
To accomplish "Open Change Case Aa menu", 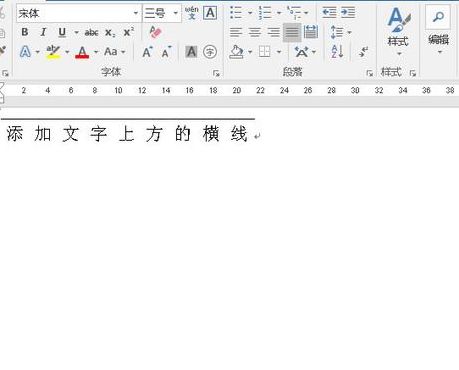I will tap(114, 52).
